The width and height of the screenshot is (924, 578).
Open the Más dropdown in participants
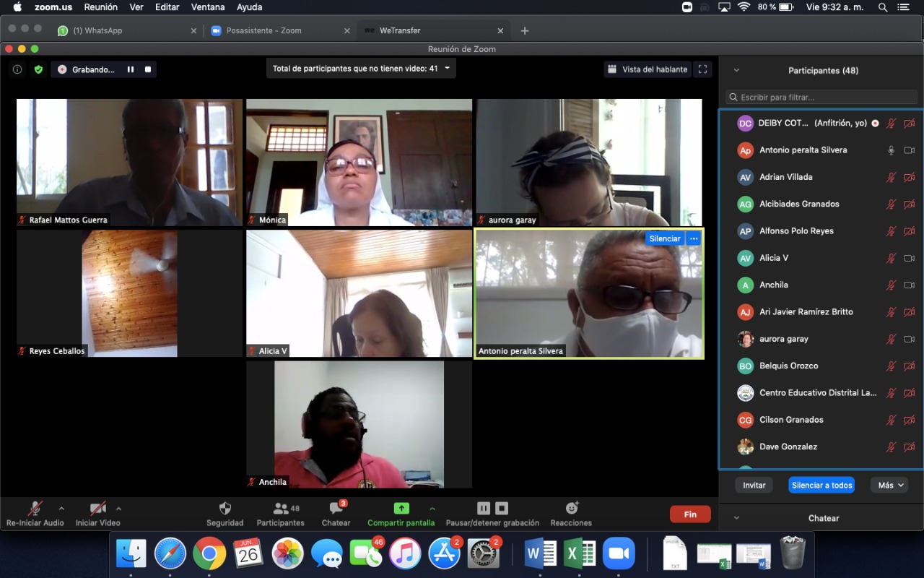click(889, 486)
